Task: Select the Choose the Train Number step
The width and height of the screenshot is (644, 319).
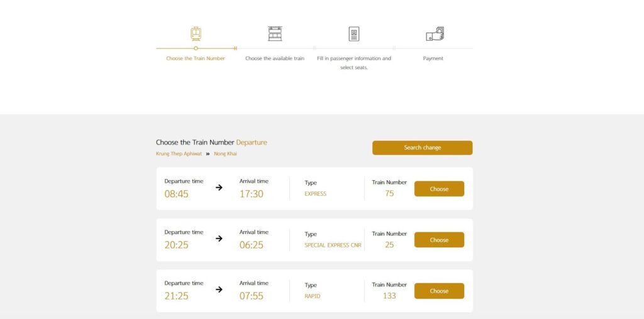Action: pos(195,58)
